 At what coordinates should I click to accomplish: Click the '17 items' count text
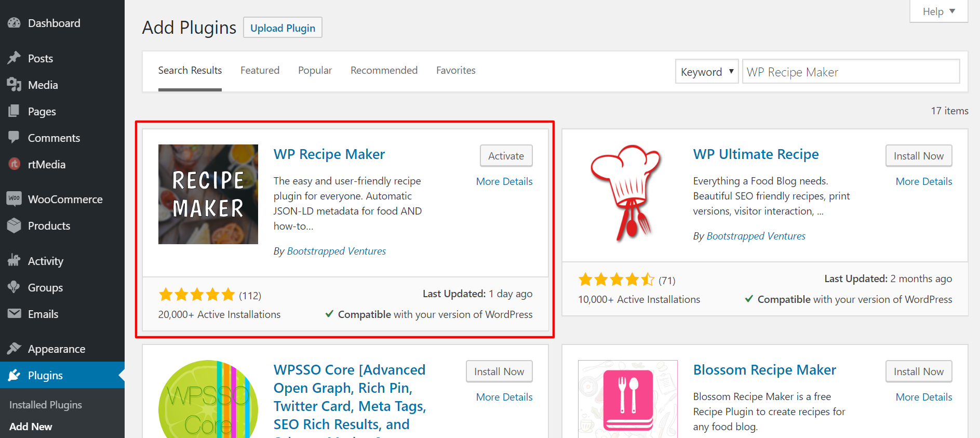point(949,111)
